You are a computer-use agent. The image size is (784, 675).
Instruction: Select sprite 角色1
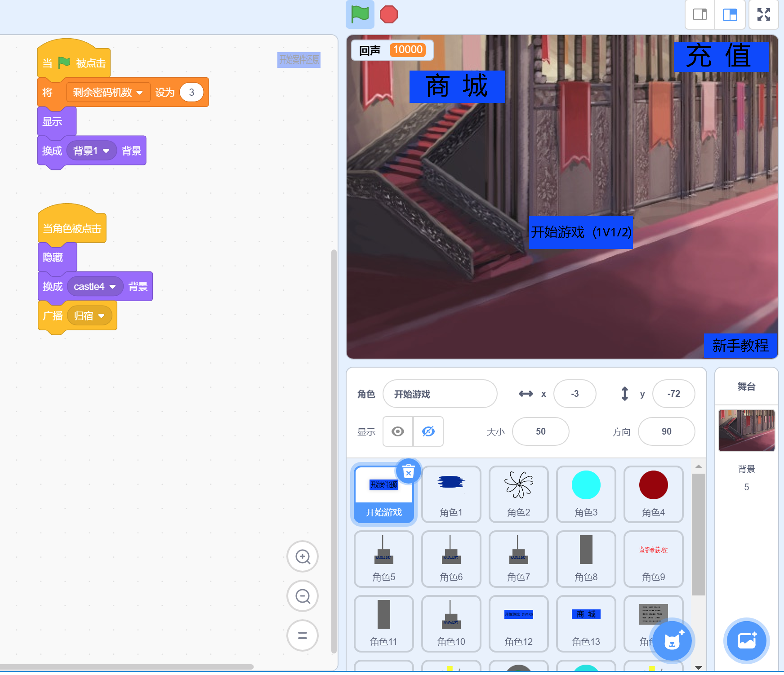(451, 495)
